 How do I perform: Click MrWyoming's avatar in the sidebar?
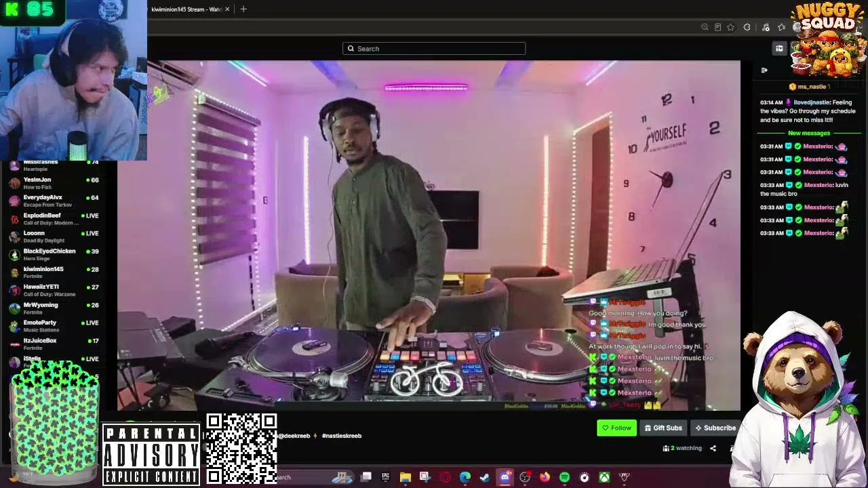click(x=14, y=308)
